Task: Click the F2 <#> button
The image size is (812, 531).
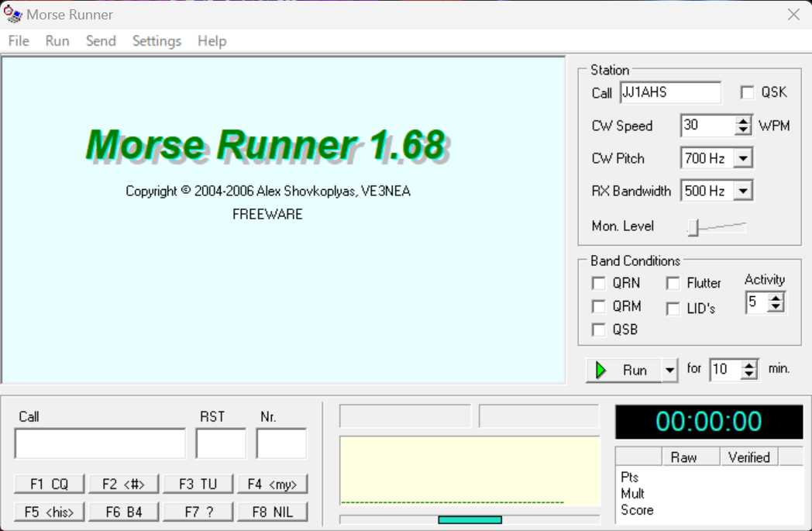Action: 123,484
